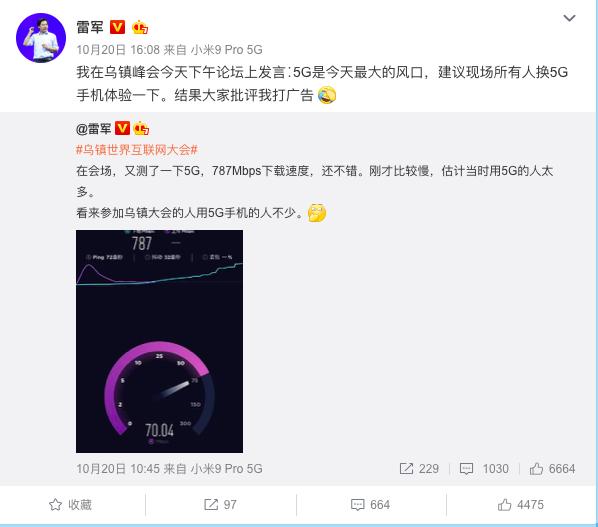This screenshot has height=527, width=598.
Task: Toggle 收藏 star to favorite this post
Action: click(x=71, y=505)
